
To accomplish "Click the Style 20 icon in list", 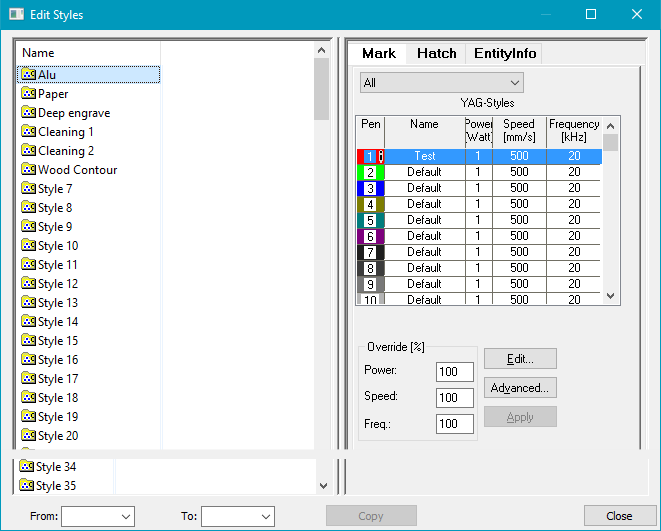I will pos(29,436).
